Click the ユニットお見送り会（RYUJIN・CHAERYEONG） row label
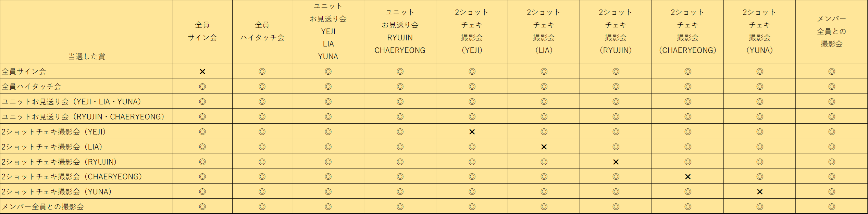 (x=83, y=117)
